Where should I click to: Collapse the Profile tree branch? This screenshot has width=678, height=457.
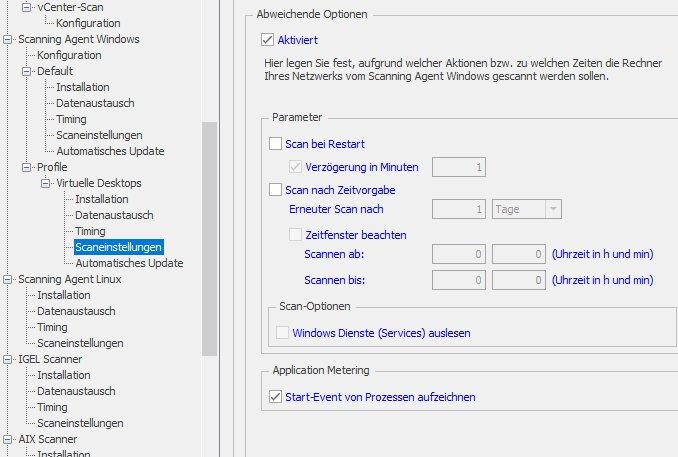point(26,167)
